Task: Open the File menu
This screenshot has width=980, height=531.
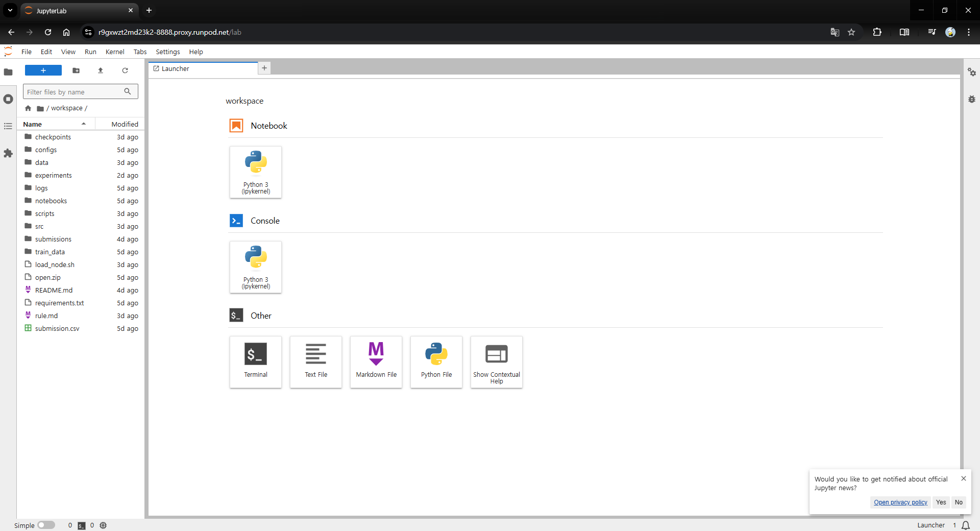Action: coord(27,52)
